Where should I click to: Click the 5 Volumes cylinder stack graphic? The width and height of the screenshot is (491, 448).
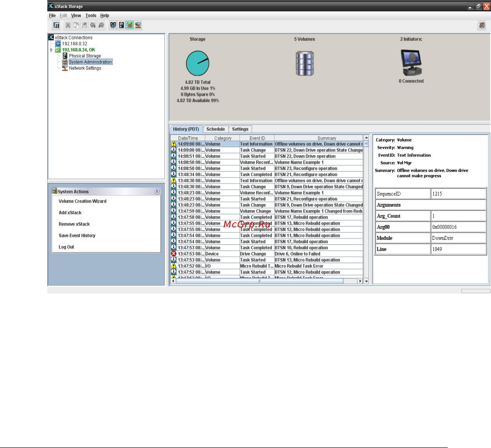tap(304, 63)
